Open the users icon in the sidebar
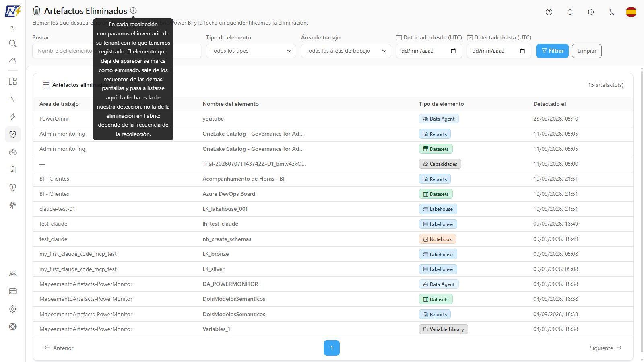Viewport: 644px width, 362px height. pyautogui.click(x=13, y=274)
